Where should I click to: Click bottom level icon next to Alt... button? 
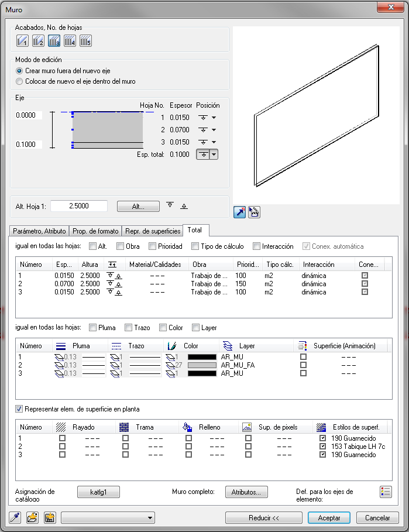tap(184, 206)
